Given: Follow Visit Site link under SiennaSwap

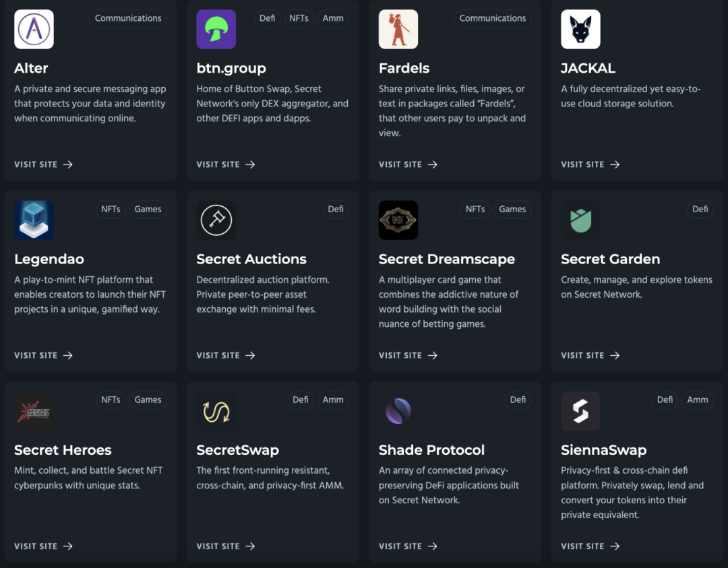Looking at the screenshot, I should 590,546.
